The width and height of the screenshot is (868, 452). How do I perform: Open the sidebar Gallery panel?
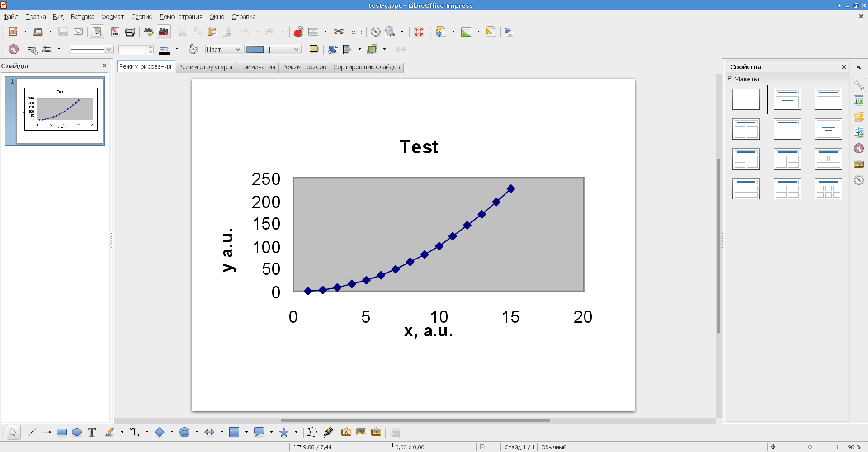click(859, 164)
